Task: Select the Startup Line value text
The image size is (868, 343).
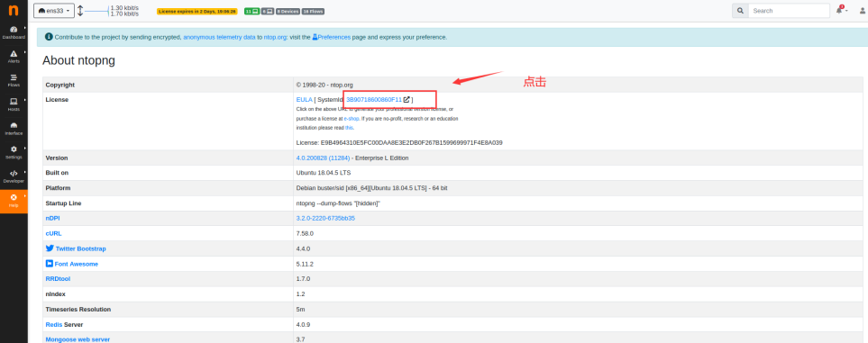Action: pyautogui.click(x=338, y=203)
